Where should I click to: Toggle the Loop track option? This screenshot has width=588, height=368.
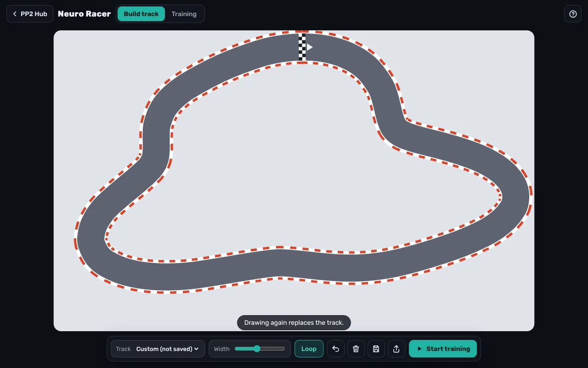309,349
